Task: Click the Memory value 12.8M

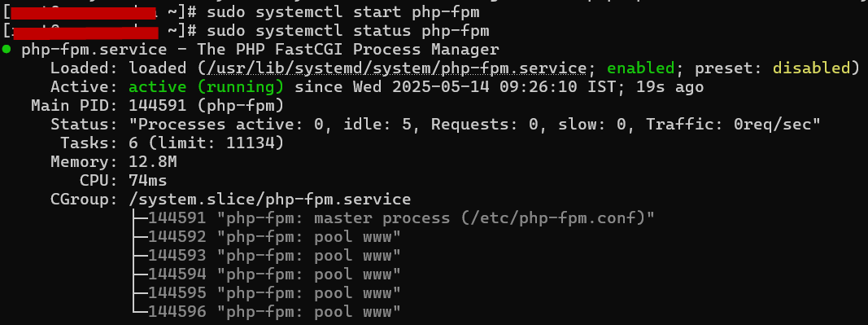Action: point(152,162)
